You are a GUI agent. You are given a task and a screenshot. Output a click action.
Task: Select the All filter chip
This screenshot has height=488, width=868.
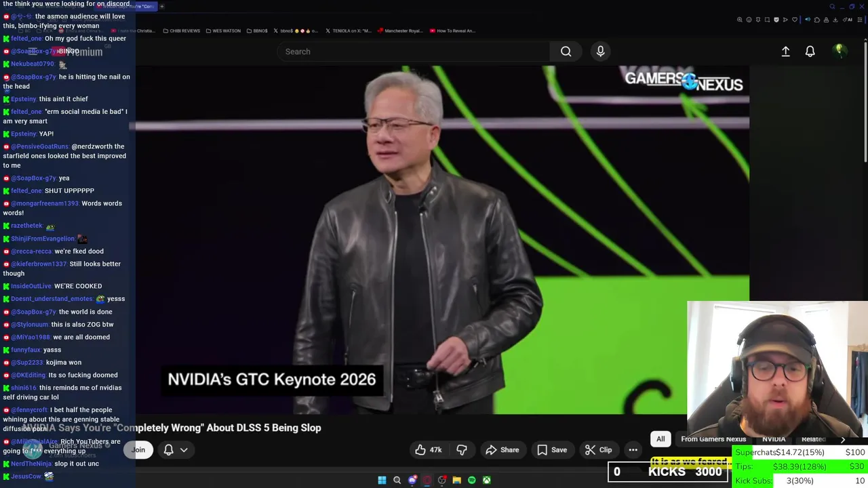point(660,439)
